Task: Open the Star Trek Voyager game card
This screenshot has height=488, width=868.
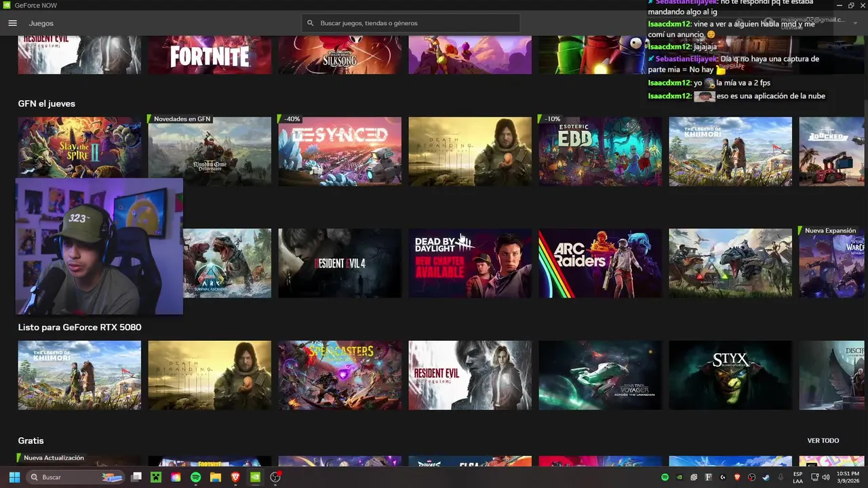Action: [x=600, y=375]
